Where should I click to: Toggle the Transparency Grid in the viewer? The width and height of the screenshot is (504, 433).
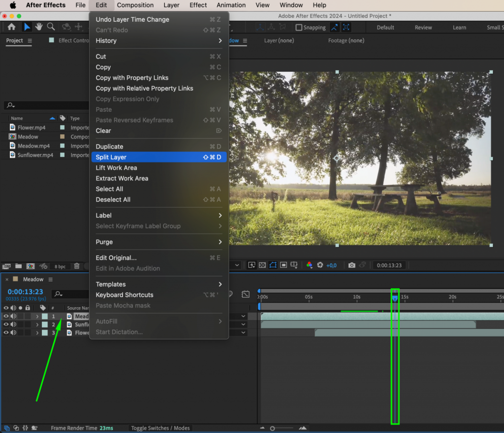(x=262, y=265)
